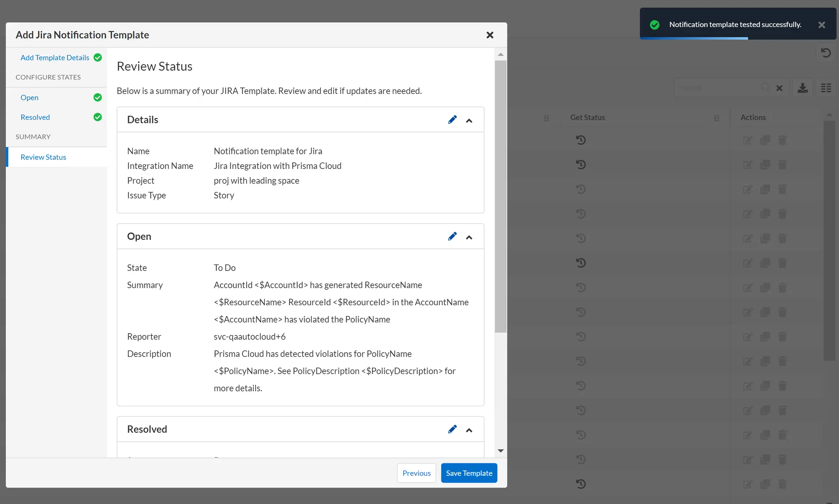The width and height of the screenshot is (839, 504).
Task: Click delete trash icon in second table row
Action: 782,165
